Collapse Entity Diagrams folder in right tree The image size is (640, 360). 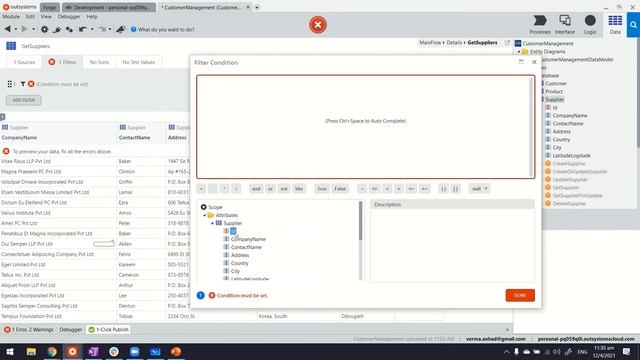[519, 52]
